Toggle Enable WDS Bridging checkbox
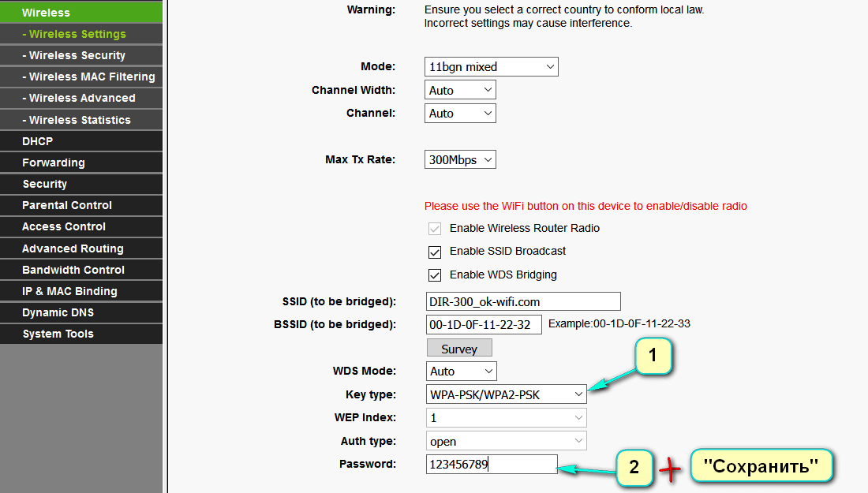This screenshot has height=493, width=868. (x=435, y=275)
